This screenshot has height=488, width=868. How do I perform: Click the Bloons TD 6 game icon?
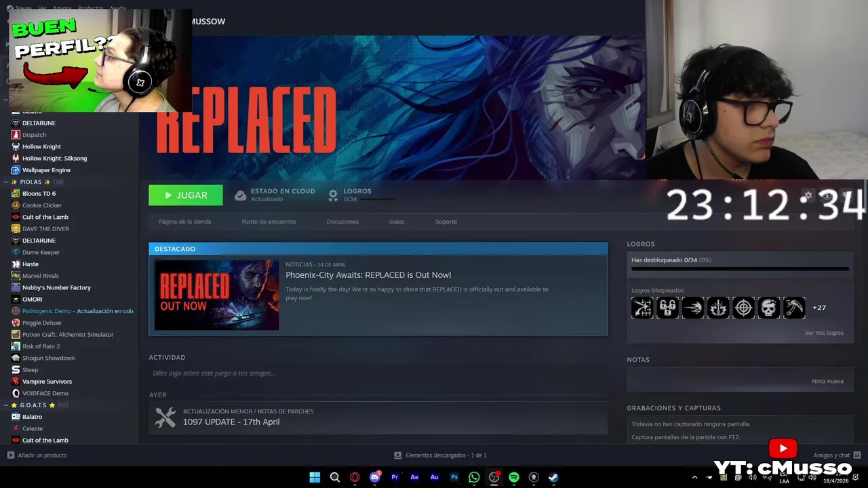[x=16, y=193]
